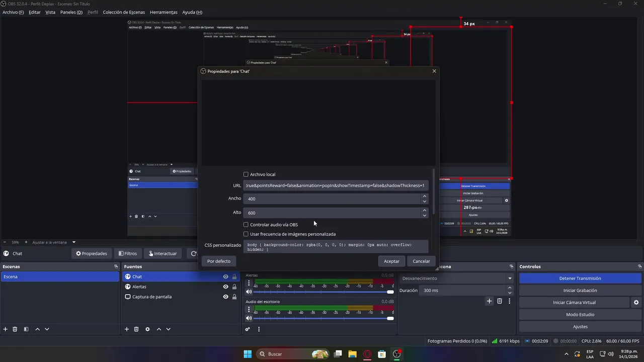Check Usar frecuencia de imágenes personalizada
Viewport: 644px width, 362px height.
(x=246, y=234)
